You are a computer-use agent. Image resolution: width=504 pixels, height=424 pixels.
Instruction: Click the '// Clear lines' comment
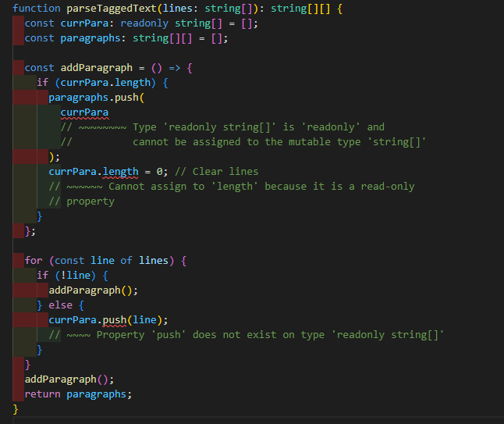[217, 172]
